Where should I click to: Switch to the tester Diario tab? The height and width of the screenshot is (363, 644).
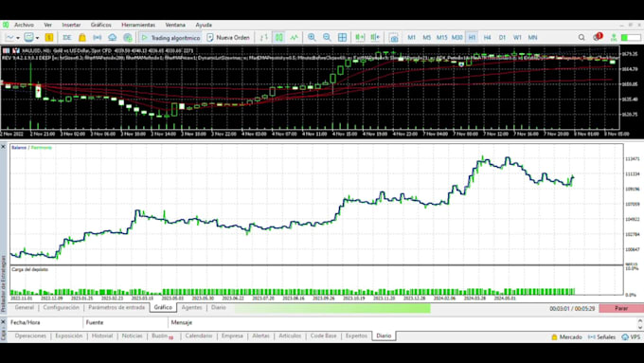click(x=219, y=307)
